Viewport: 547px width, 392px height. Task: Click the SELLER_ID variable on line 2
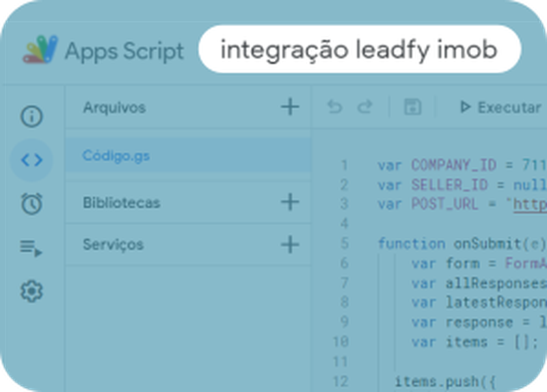449,185
